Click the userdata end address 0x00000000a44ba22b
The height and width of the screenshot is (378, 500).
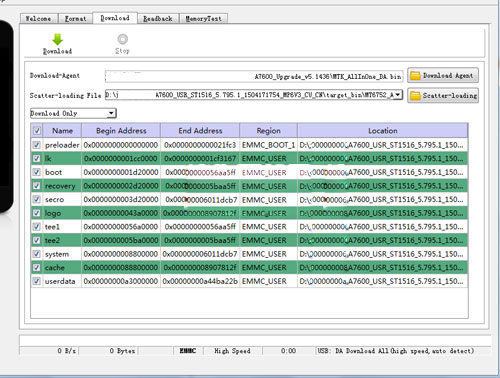pos(200,281)
